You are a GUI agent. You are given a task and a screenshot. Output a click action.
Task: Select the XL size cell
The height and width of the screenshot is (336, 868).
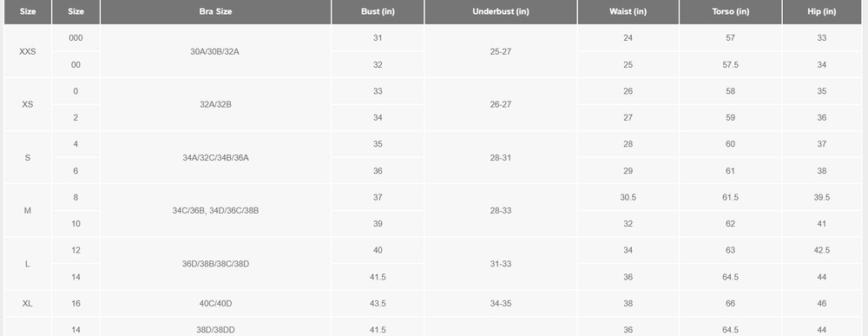pyautogui.click(x=28, y=304)
